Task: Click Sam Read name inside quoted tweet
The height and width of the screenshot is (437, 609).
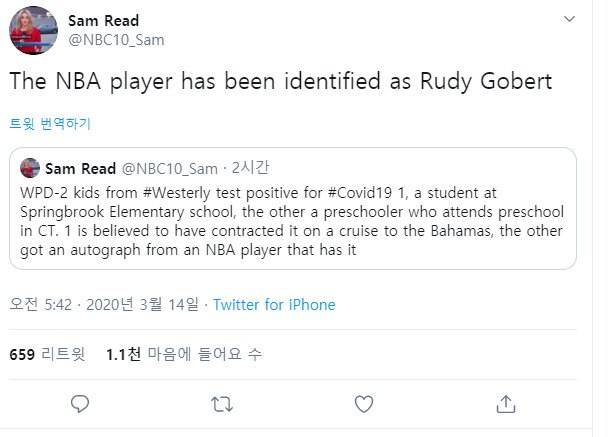Action: click(80, 167)
